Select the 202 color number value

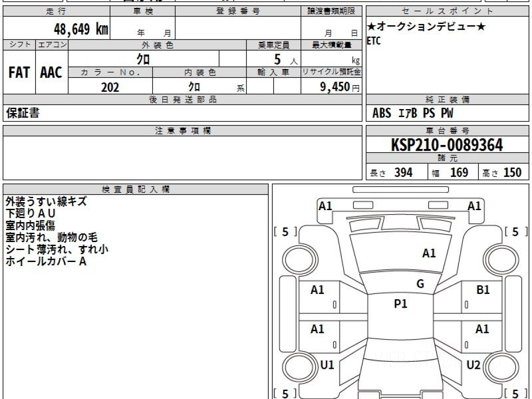110,87
